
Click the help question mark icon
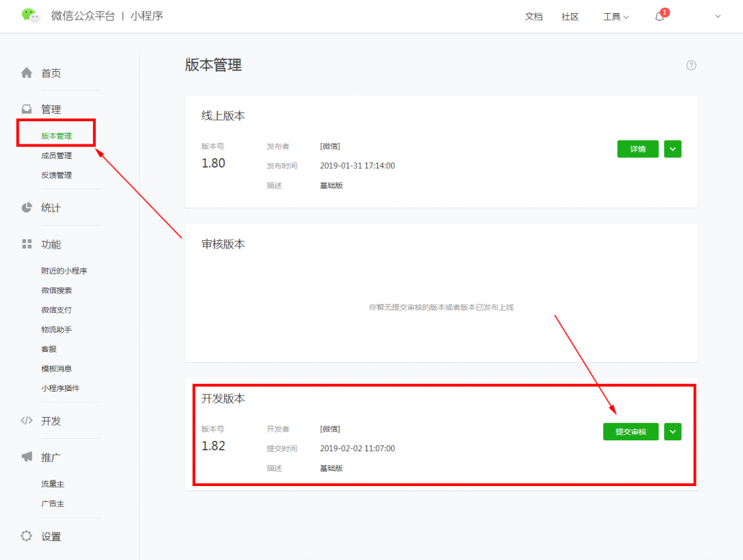click(691, 65)
